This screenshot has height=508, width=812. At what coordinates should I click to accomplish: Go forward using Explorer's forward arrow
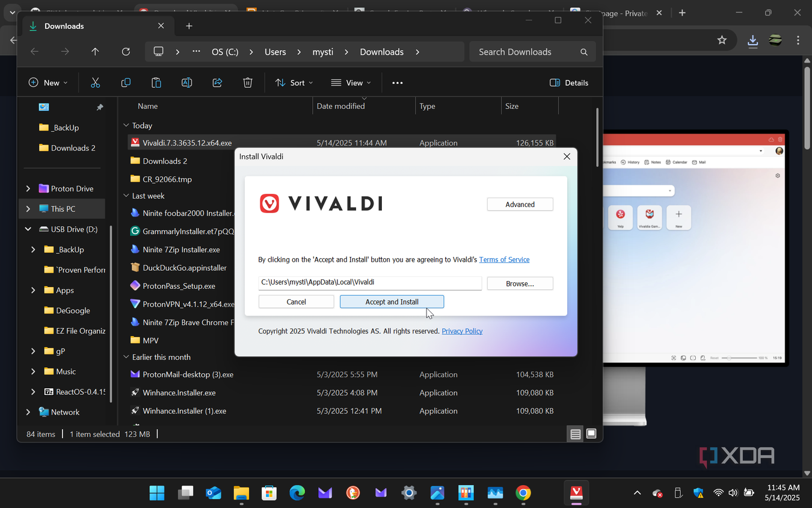point(65,52)
